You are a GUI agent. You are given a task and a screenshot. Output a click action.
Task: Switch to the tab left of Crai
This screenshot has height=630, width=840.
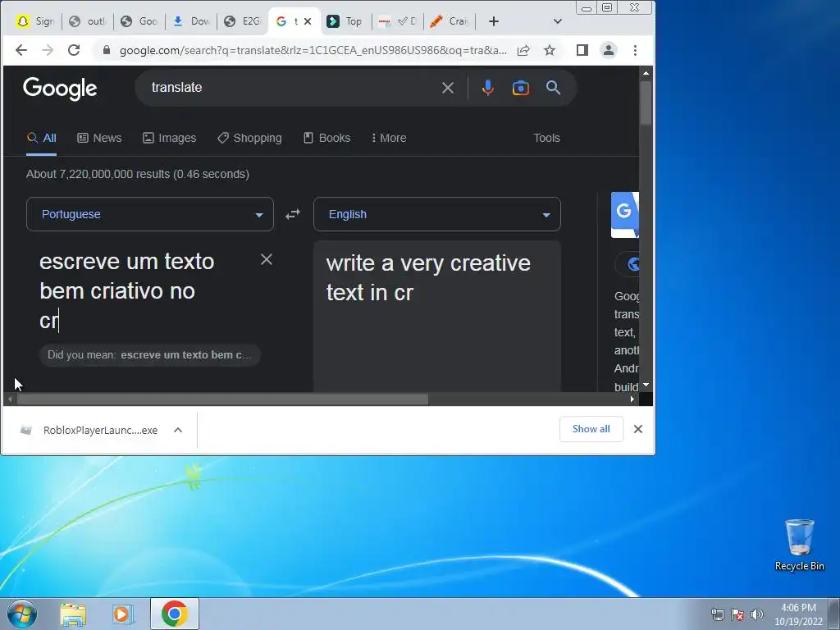pyautogui.click(x=398, y=21)
